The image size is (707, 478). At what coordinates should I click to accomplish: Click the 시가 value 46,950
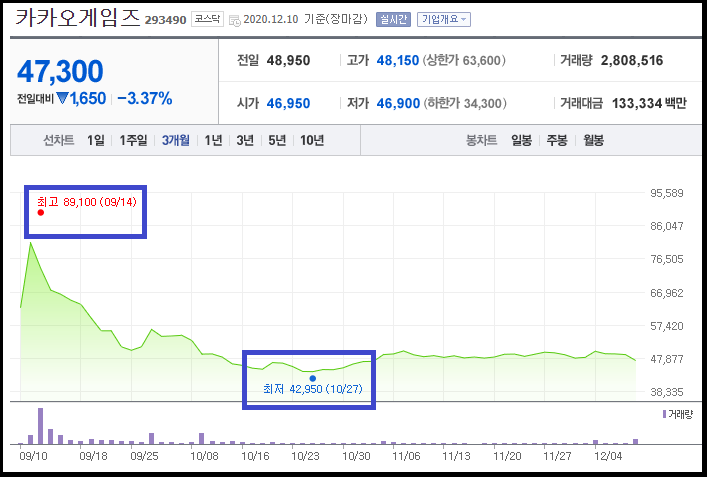point(288,103)
